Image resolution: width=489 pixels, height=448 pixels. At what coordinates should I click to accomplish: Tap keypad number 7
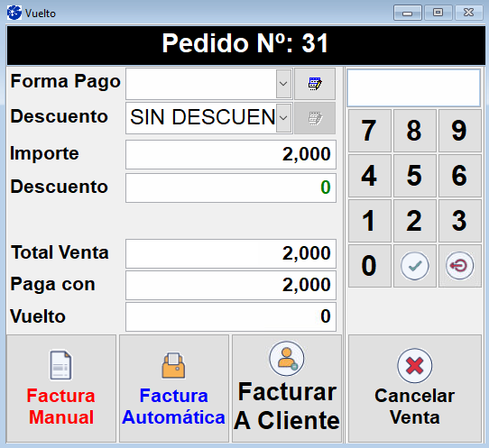(x=369, y=131)
